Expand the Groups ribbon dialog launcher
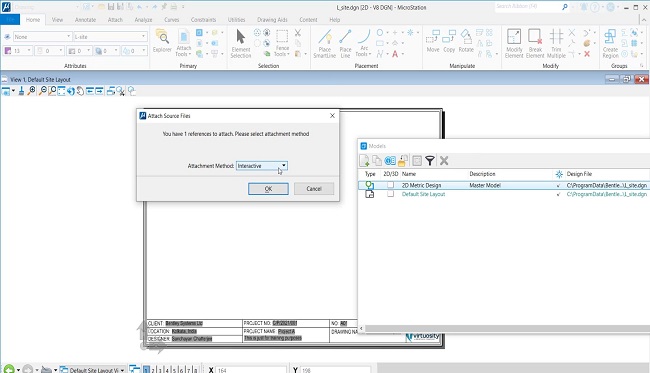 (x=642, y=65)
